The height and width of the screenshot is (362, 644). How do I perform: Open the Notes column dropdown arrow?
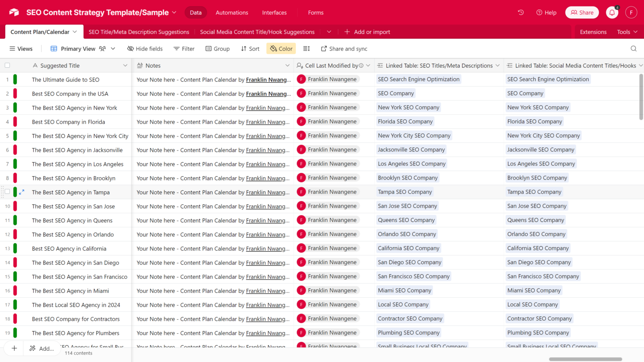coord(287,66)
